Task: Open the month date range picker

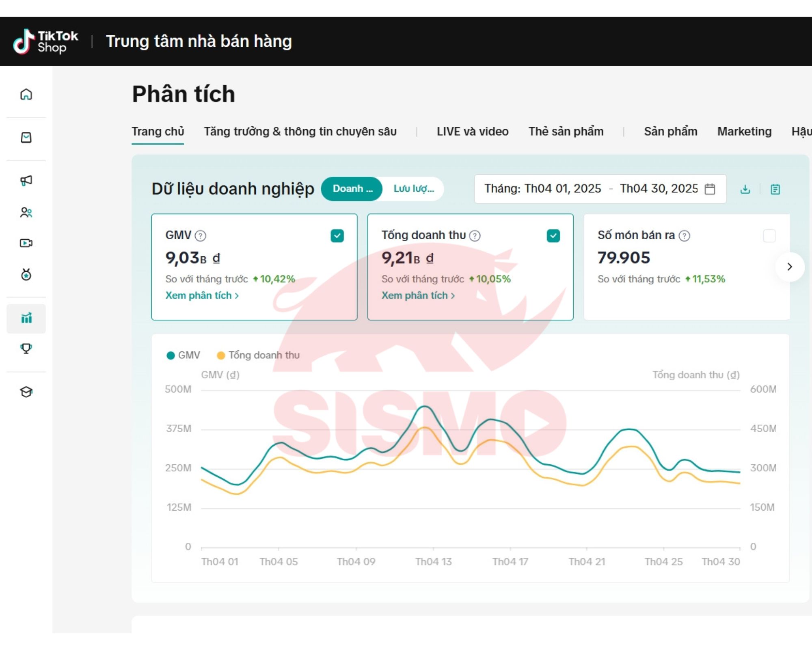Action: click(x=600, y=189)
